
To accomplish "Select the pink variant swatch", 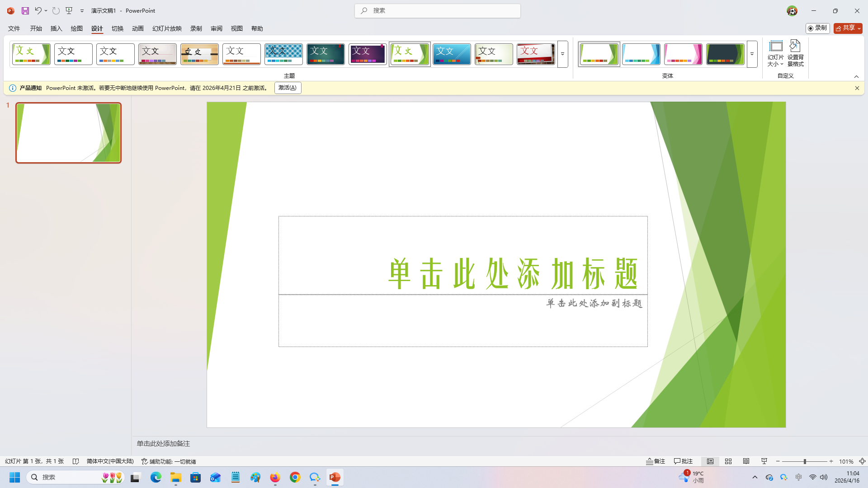I will 683,54.
